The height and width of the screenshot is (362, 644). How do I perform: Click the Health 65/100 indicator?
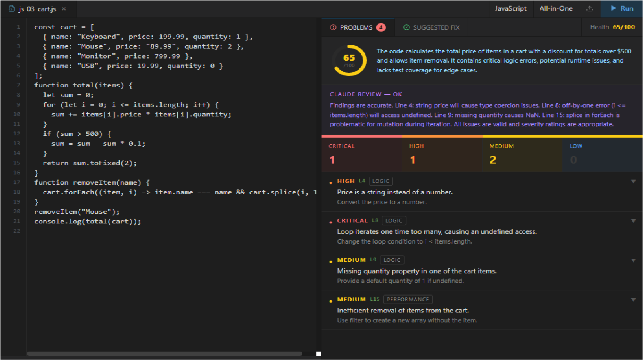pyautogui.click(x=612, y=27)
